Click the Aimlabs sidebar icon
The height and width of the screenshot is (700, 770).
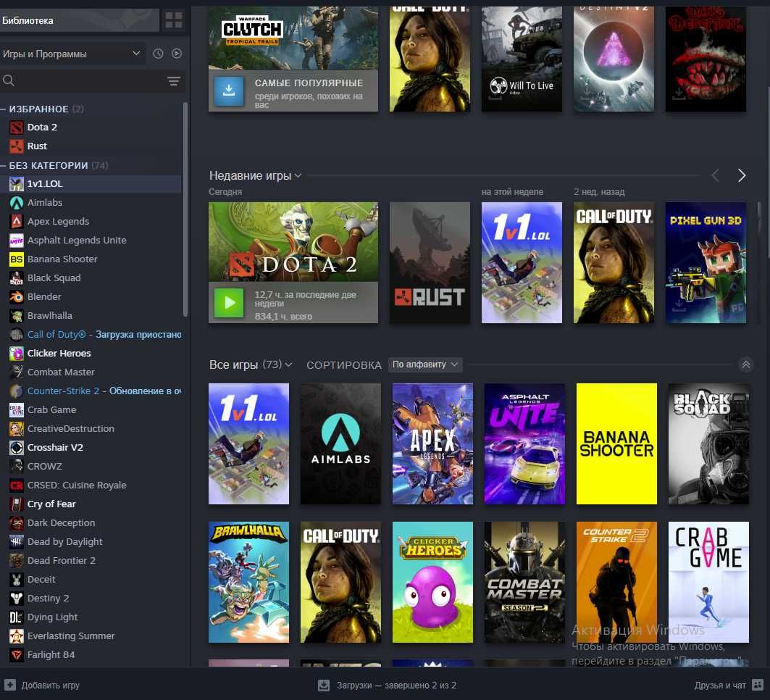pyautogui.click(x=16, y=202)
